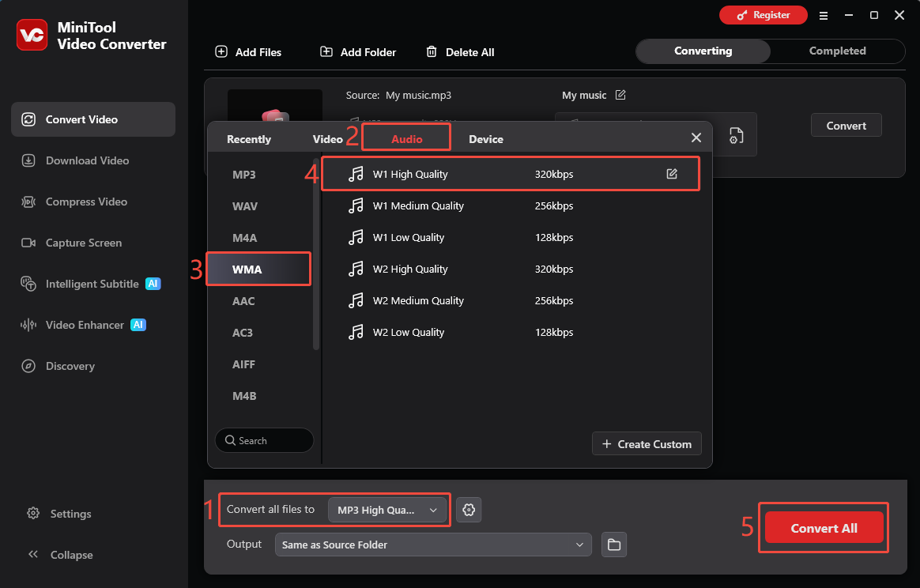
Task: Open the Completed tab
Action: tap(837, 51)
